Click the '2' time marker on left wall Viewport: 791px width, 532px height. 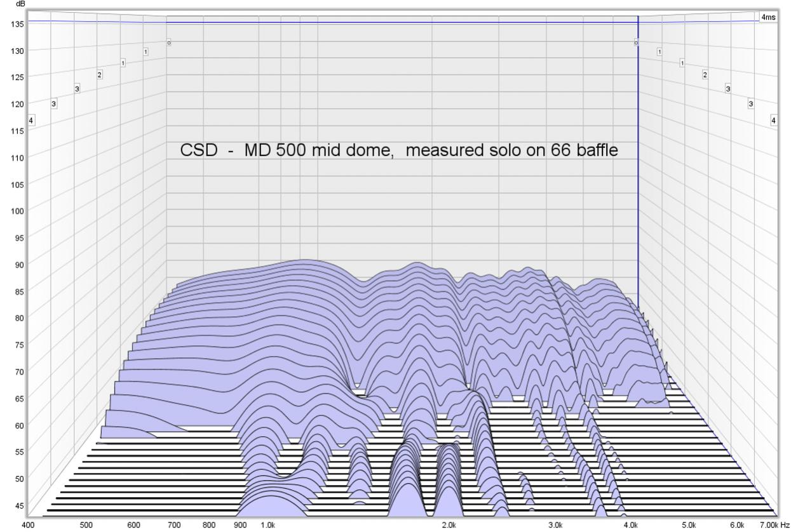coord(100,75)
